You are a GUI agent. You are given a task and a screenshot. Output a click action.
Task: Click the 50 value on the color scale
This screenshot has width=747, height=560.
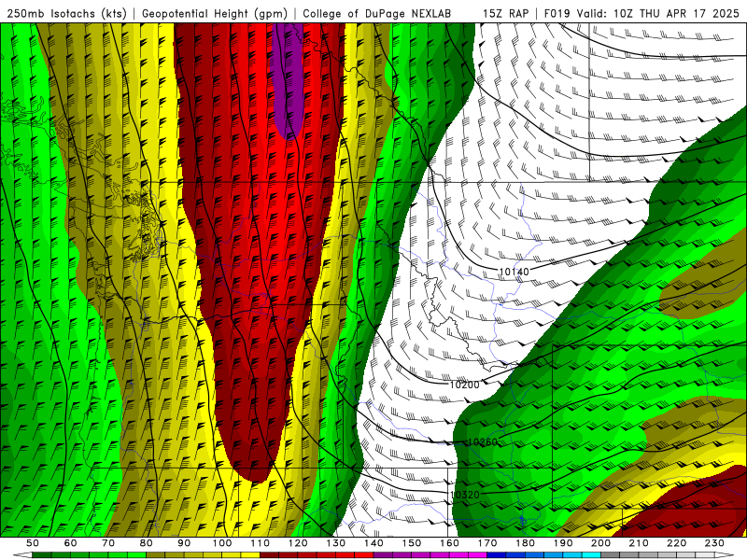[33, 543]
